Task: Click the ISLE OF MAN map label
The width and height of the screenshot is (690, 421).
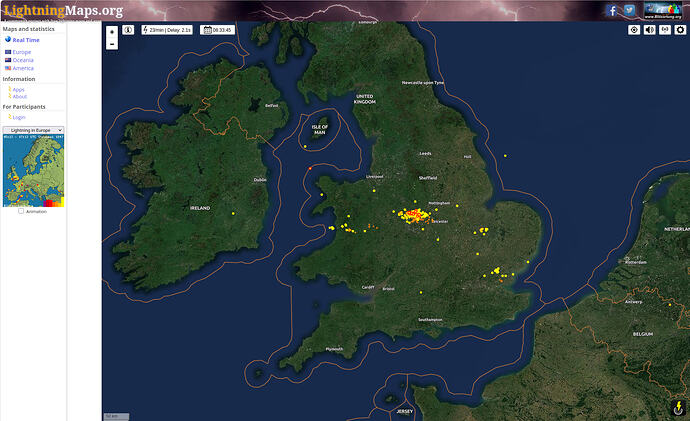Action: click(x=320, y=130)
